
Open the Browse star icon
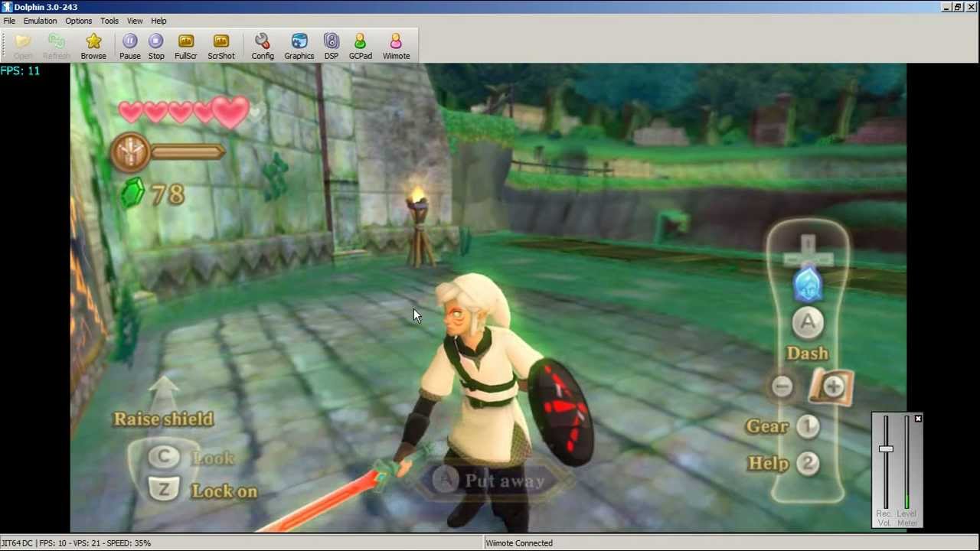pyautogui.click(x=93, y=46)
